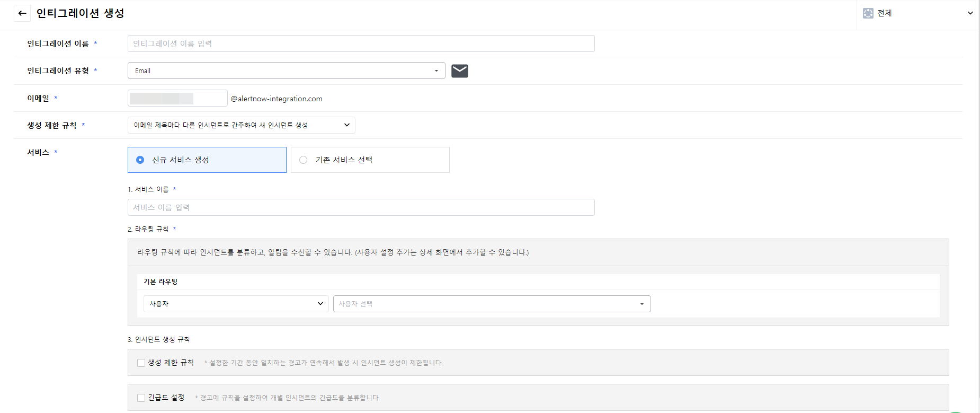
Task: Click the 인티그레이션 생성 page title
Action: click(80, 13)
